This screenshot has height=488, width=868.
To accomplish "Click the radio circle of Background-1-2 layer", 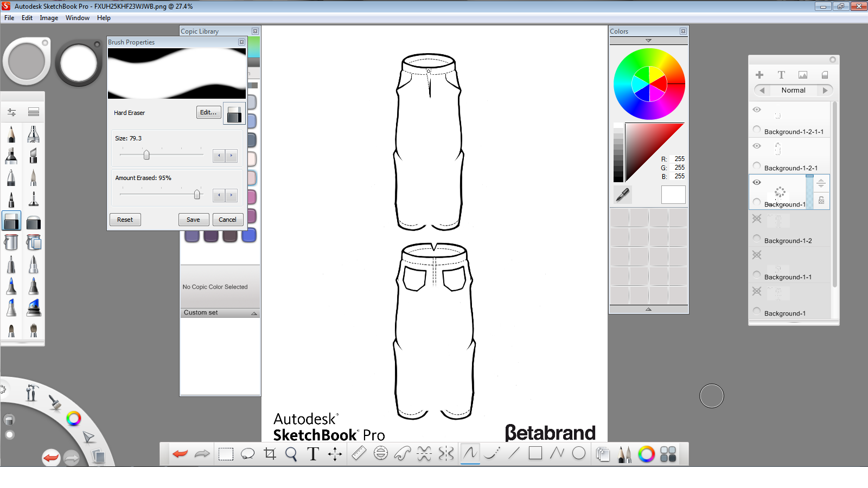I will (757, 238).
